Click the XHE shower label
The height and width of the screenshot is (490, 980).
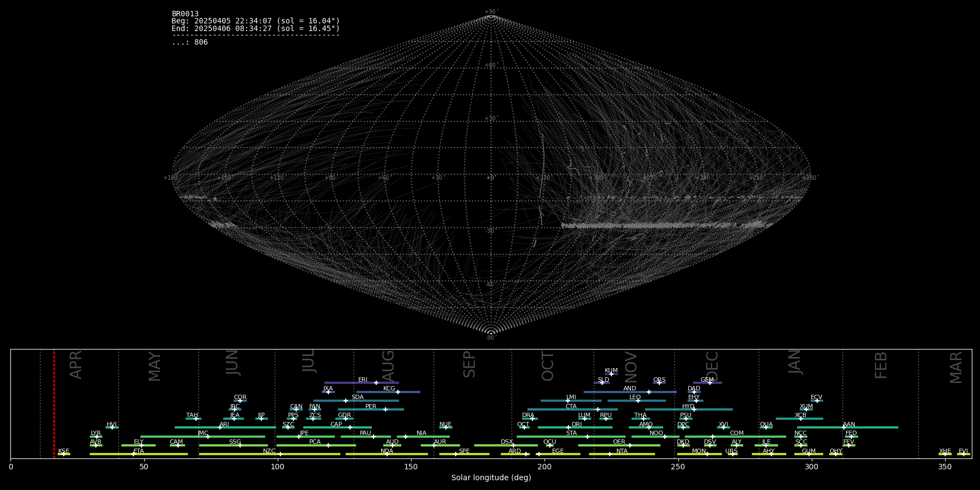[x=945, y=451]
